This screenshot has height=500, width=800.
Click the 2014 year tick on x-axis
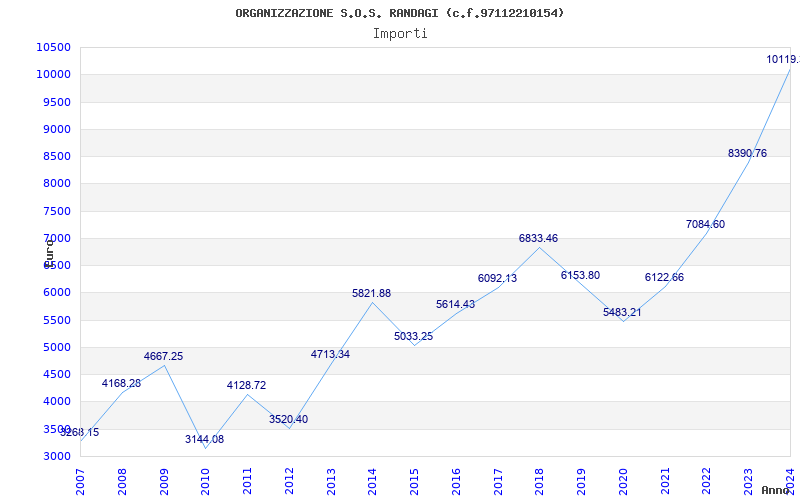(373, 478)
